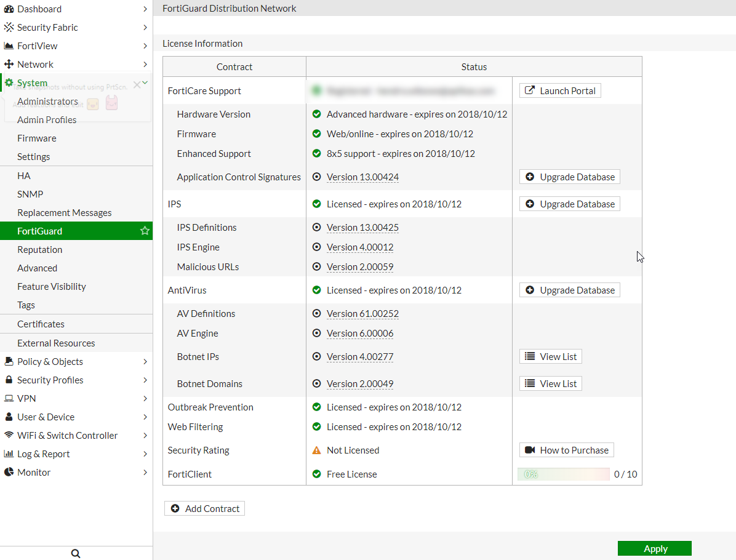Screen dimensions: 736x560
Task: View List of Botnet Domains
Action: pyautogui.click(x=551, y=383)
